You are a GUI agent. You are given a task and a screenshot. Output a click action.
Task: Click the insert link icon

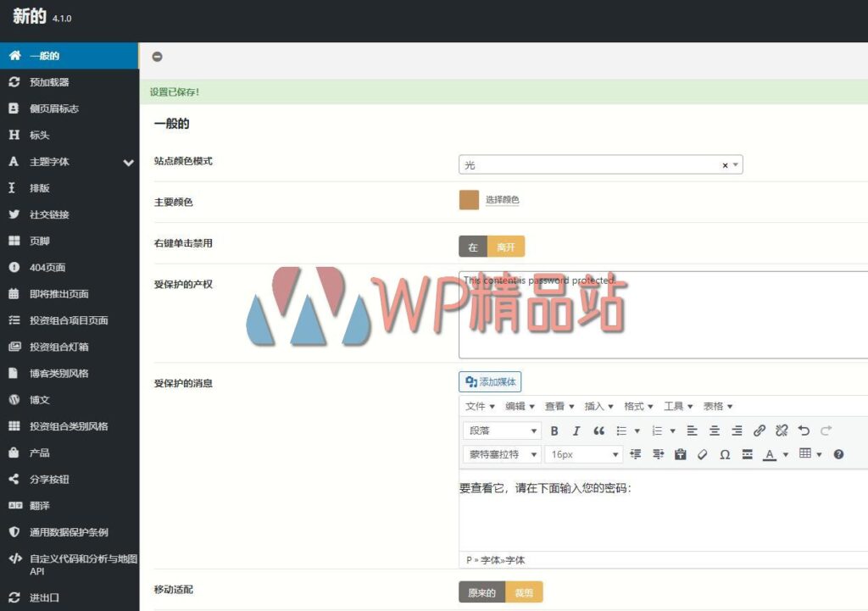pyautogui.click(x=759, y=430)
